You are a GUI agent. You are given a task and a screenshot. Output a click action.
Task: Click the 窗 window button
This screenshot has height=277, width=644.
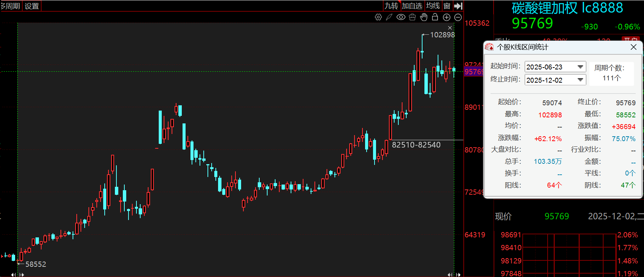(447, 6)
